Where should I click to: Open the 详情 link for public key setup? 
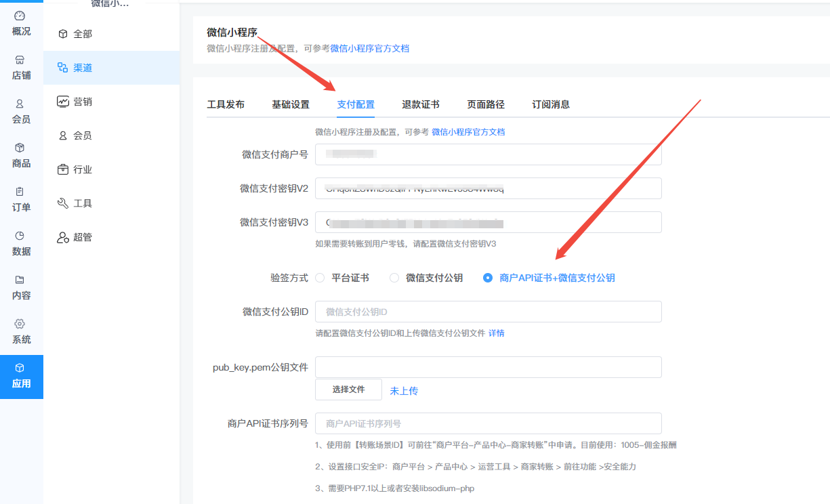pyautogui.click(x=497, y=333)
